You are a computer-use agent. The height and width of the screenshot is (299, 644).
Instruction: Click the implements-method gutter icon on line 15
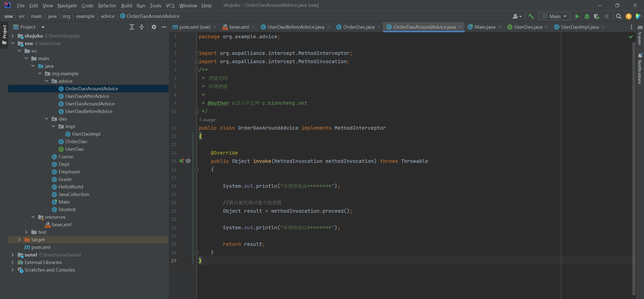tap(182, 161)
